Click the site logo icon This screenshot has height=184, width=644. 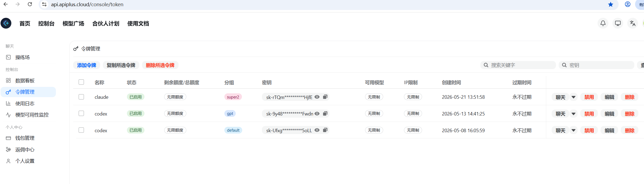tap(6, 23)
